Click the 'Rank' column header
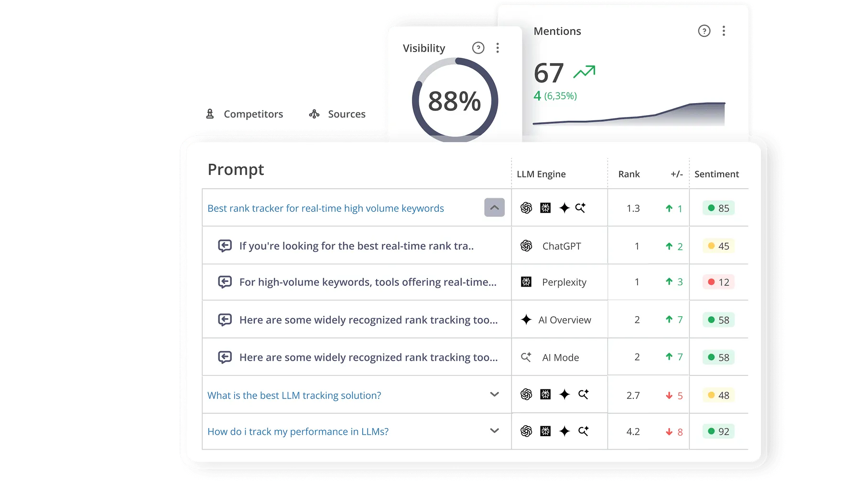The height and width of the screenshot is (483, 868). (629, 174)
